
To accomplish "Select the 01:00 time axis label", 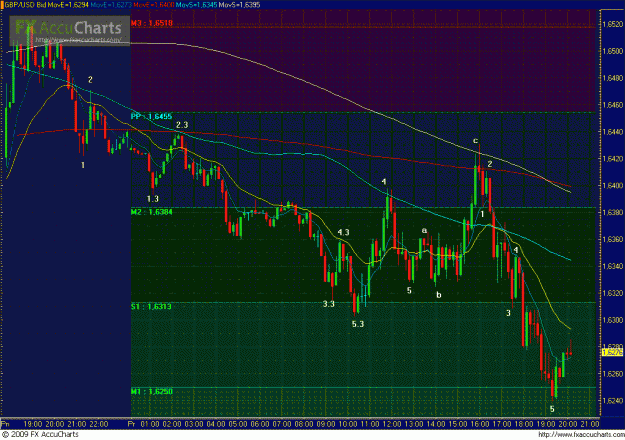I will pyautogui.click(x=150, y=424).
